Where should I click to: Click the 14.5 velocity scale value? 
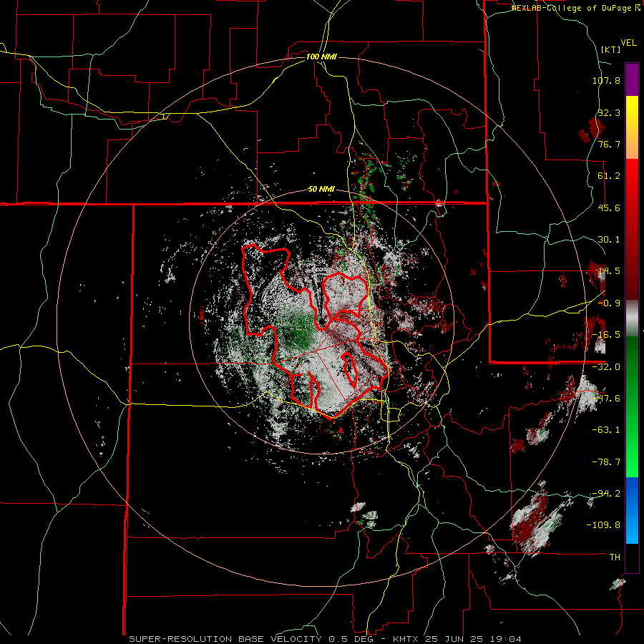click(x=609, y=271)
